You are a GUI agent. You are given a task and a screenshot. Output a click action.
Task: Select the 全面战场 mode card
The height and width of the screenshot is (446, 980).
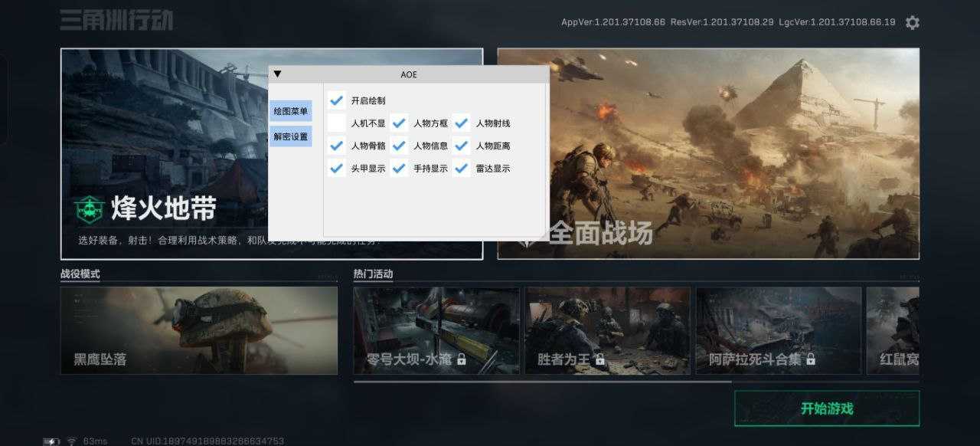[708, 153]
